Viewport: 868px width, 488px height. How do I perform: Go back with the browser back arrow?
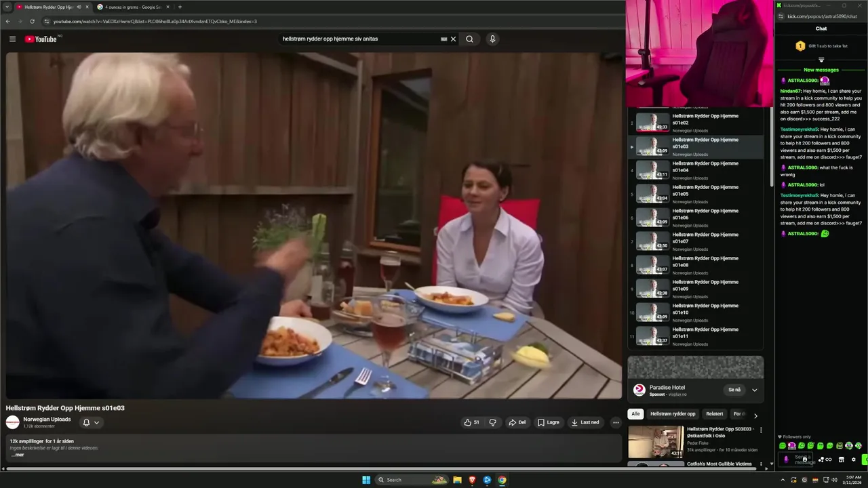[8, 21]
